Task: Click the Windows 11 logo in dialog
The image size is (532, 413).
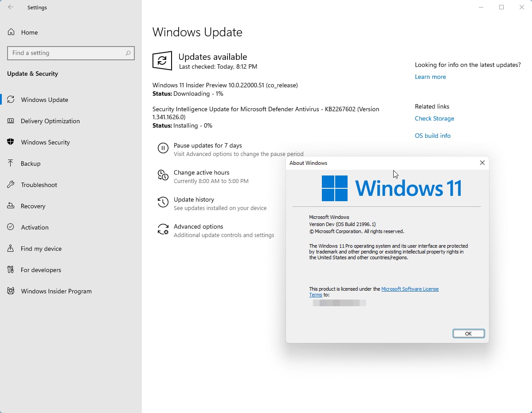Action: (x=335, y=188)
